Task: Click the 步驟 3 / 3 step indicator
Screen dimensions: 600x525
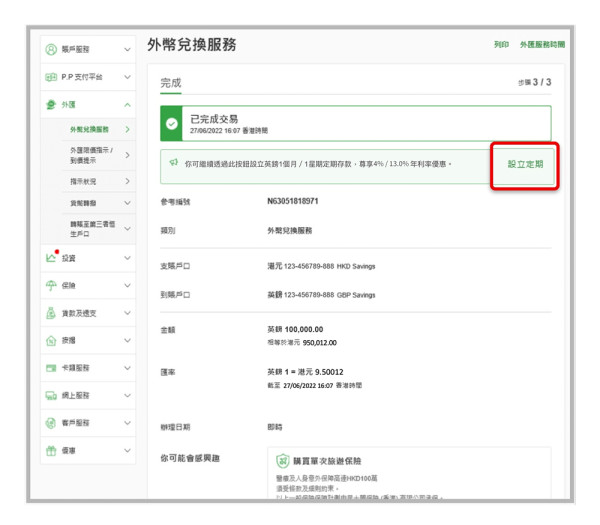Action: coord(535,82)
